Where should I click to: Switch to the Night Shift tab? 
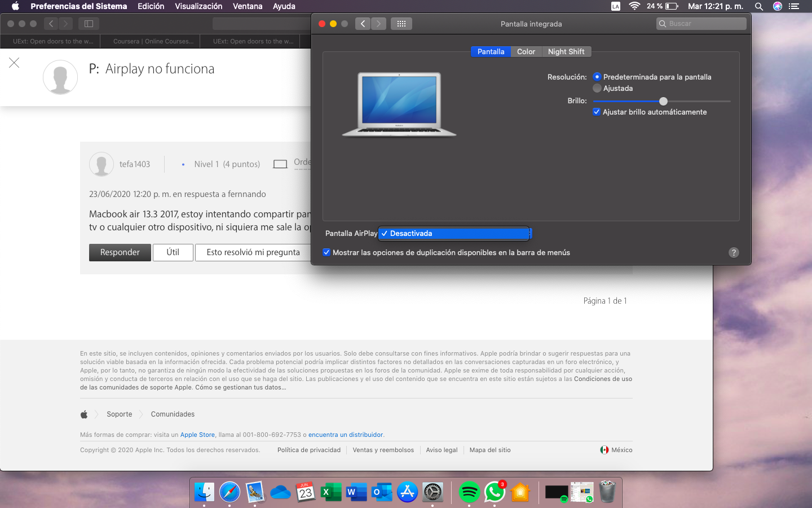click(x=566, y=51)
